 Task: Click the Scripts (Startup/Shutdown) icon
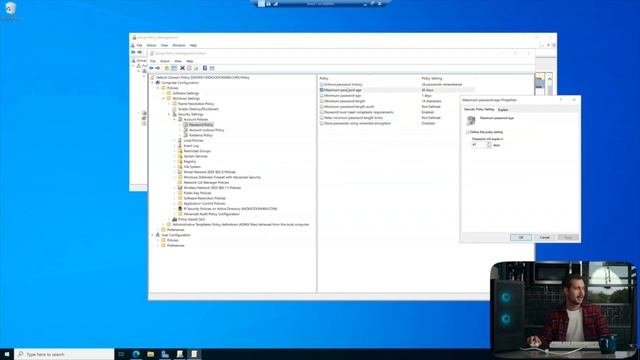[x=174, y=109]
